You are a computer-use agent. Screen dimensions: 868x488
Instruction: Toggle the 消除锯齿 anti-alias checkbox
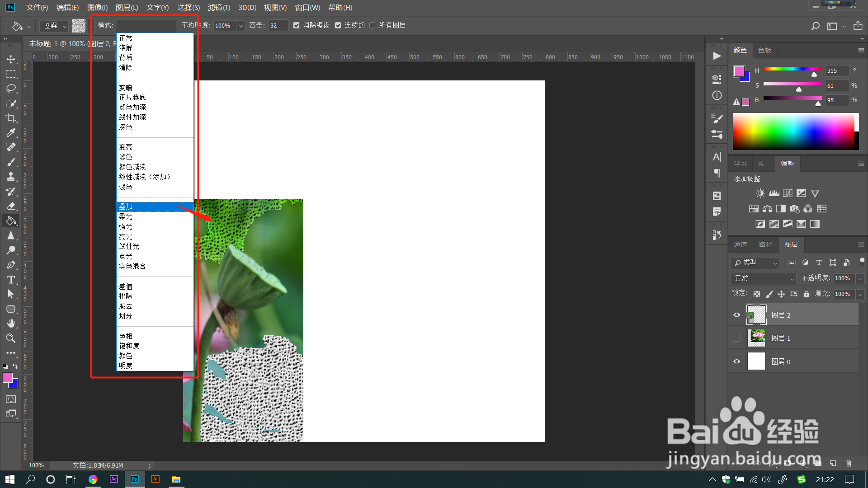[x=296, y=25]
